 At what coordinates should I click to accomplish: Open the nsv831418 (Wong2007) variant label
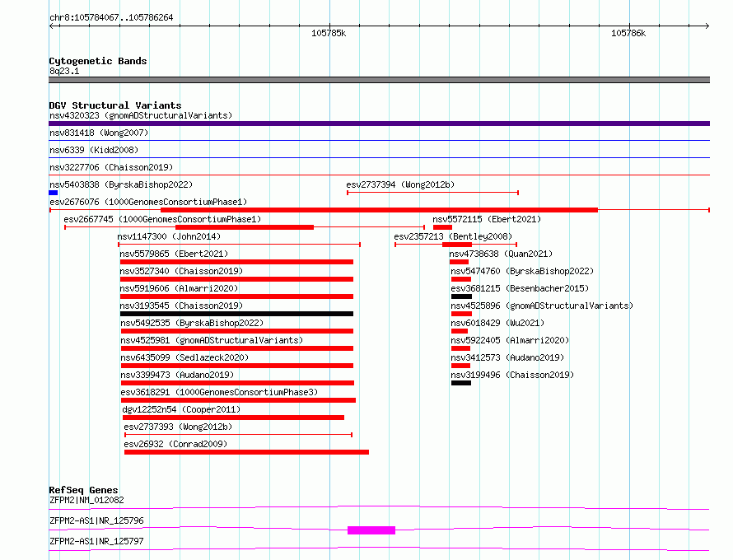point(99,133)
